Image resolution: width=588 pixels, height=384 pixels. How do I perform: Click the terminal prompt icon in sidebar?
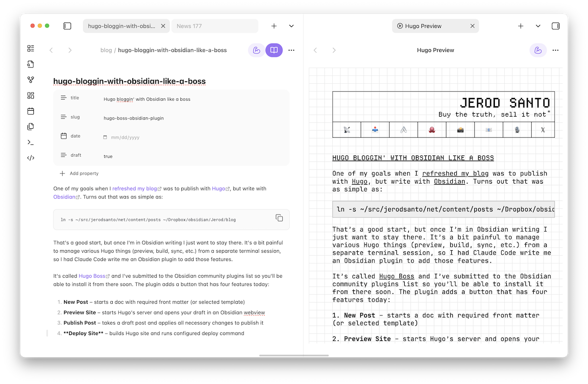pos(31,142)
